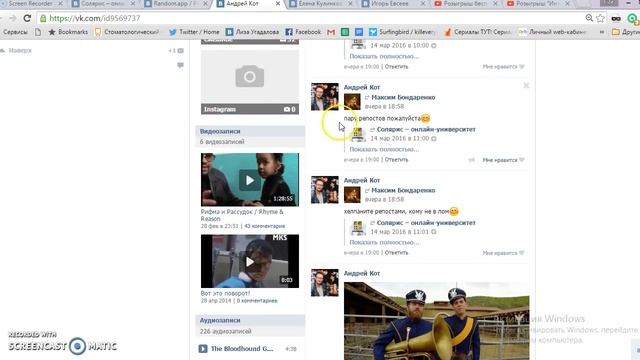This screenshot has height=360, width=640.
Task: Reply to the topmost post with Ответить
Action: click(396, 67)
